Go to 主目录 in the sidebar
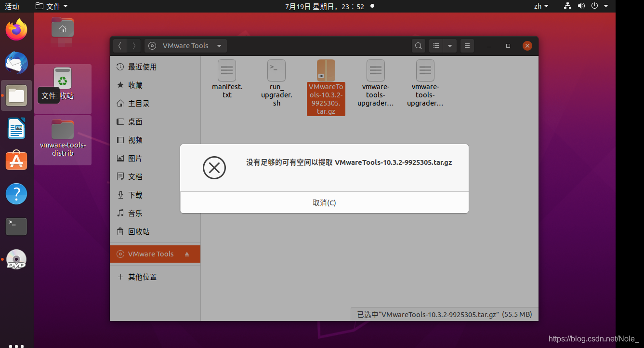Viewport: 644px width, 348px height. point(155,104)
